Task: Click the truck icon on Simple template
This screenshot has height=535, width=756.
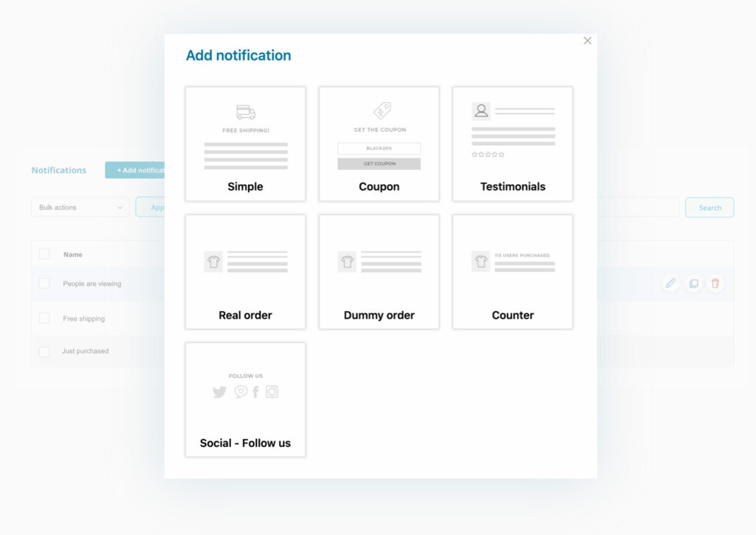Action: click(x=245, y=112)
